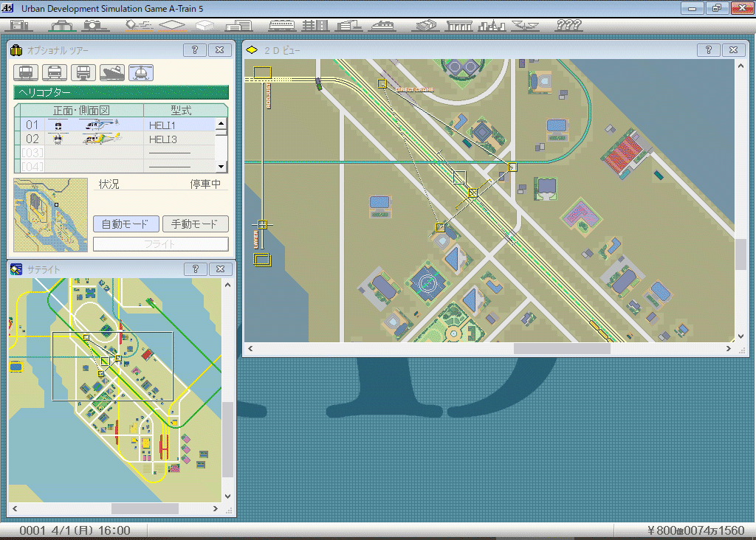Click the help ? button of サテライト panel

pyautogui.click(x=195, y=269)
